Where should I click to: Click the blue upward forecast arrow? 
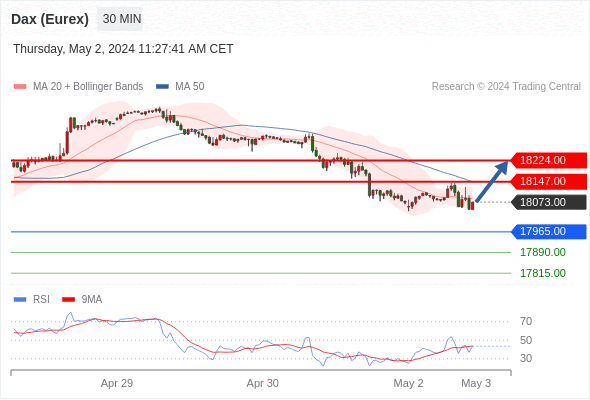tap(492, 182)
